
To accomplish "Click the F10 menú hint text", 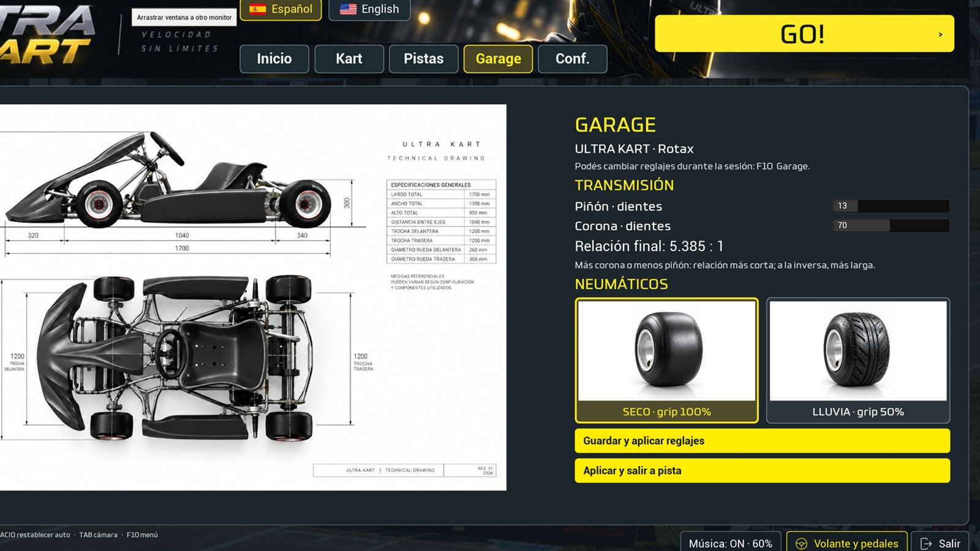I will [142, 534].
